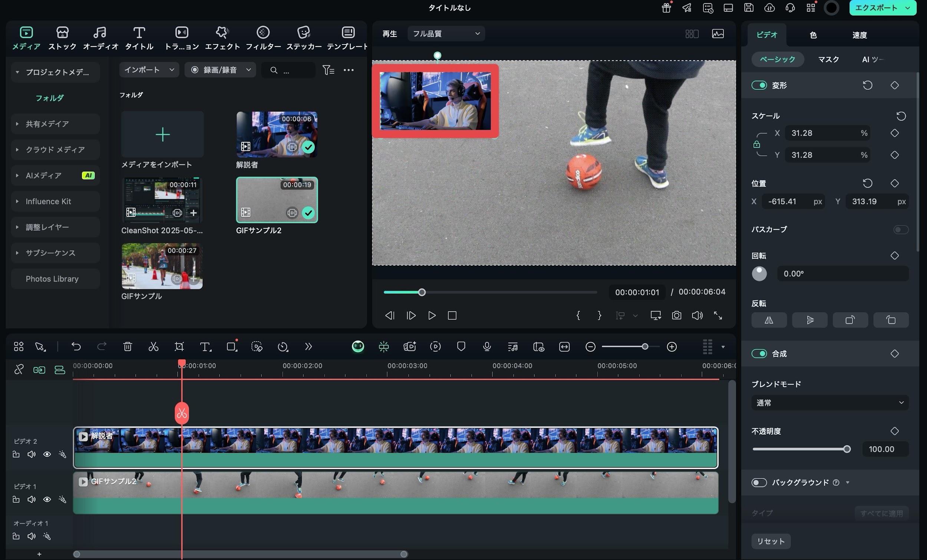Open the Effects (エフェクト) tab
This screenshot has width=927, height=560.
[x=222, y=38]
